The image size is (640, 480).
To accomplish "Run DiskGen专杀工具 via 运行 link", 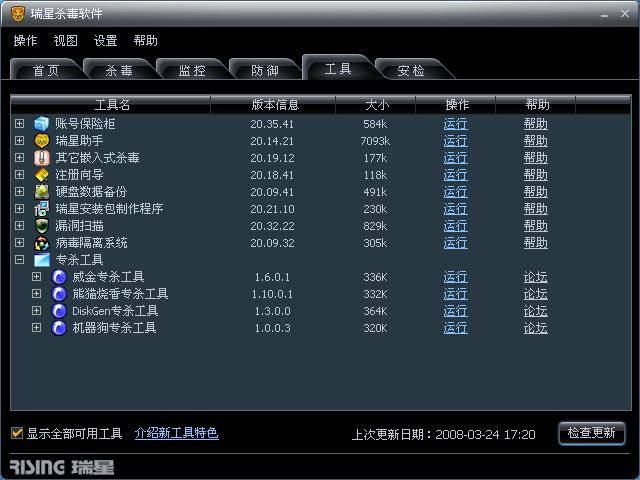I will (x=456, y=311).
